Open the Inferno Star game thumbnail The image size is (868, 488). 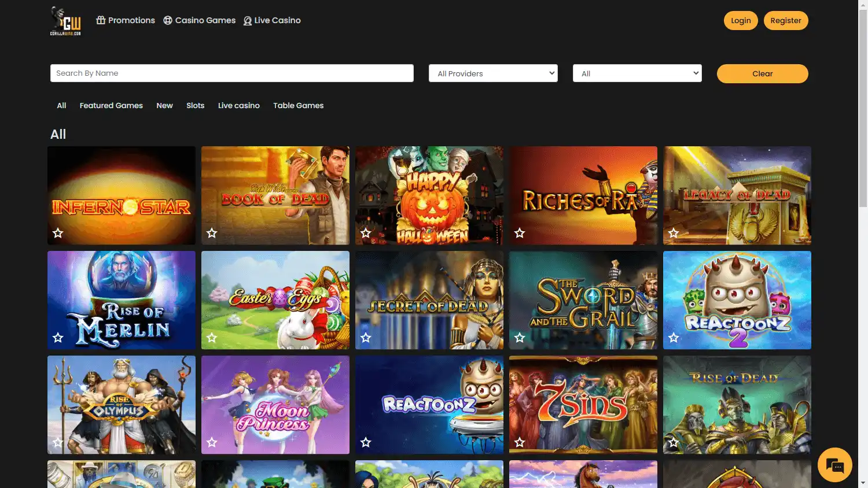(x=122, y=195)
